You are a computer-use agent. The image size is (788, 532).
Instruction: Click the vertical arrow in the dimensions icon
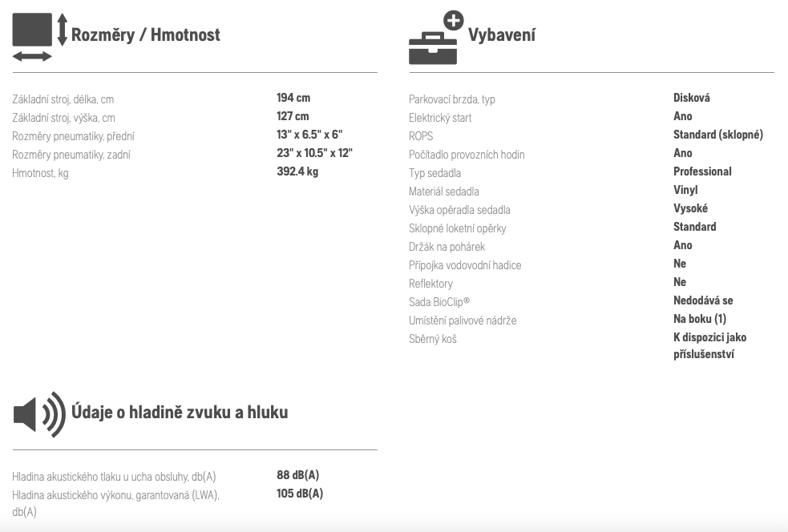63,30
